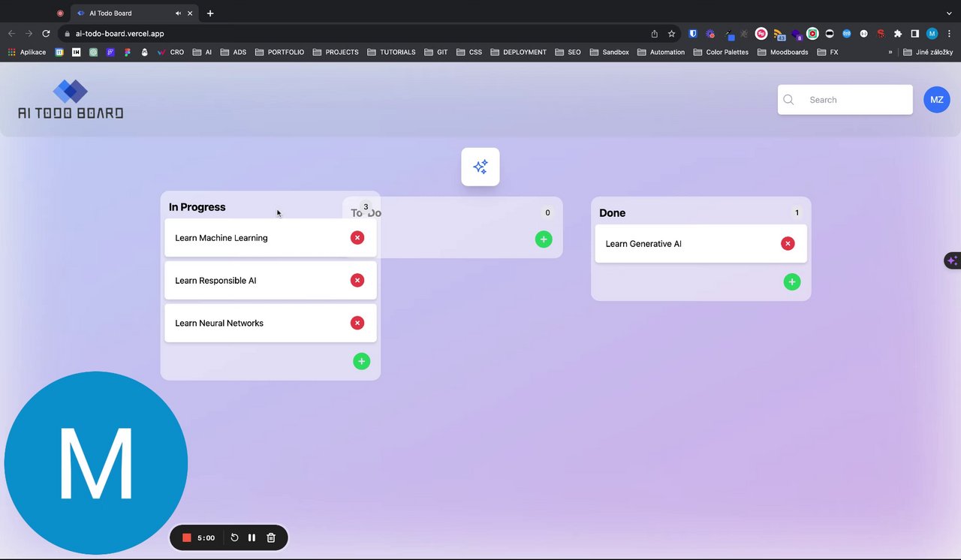Add a new task to In Progress column

(x=361, y=361)
